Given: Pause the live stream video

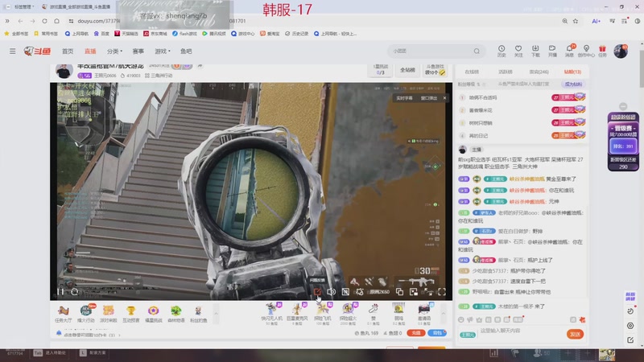Looking at the screenshot, I should coord(60,292).
